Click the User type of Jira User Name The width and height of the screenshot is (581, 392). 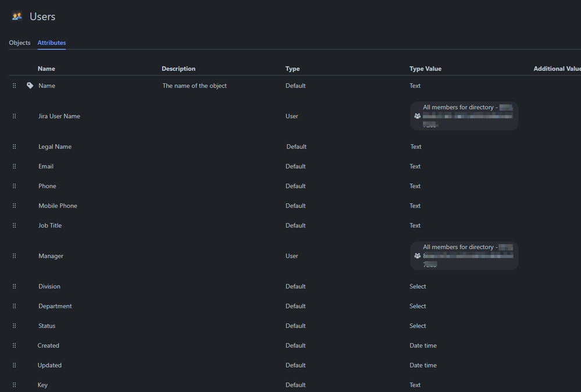point(291,116)
